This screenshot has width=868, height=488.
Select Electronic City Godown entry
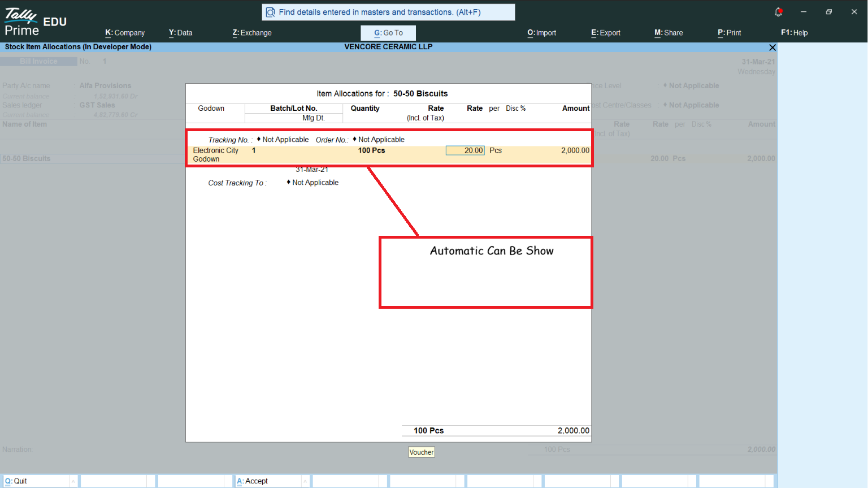coord(216,155)
